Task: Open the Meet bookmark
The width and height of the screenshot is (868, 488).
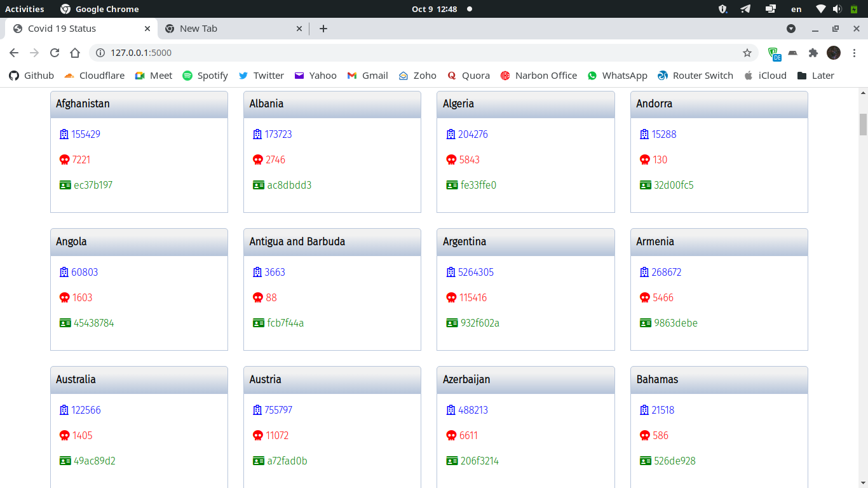Action: tap(154, 75)
